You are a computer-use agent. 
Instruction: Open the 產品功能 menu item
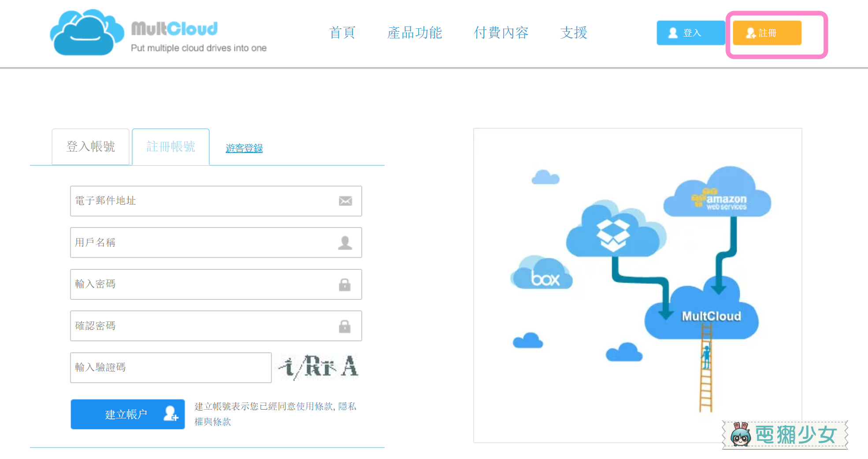point(414,33)
